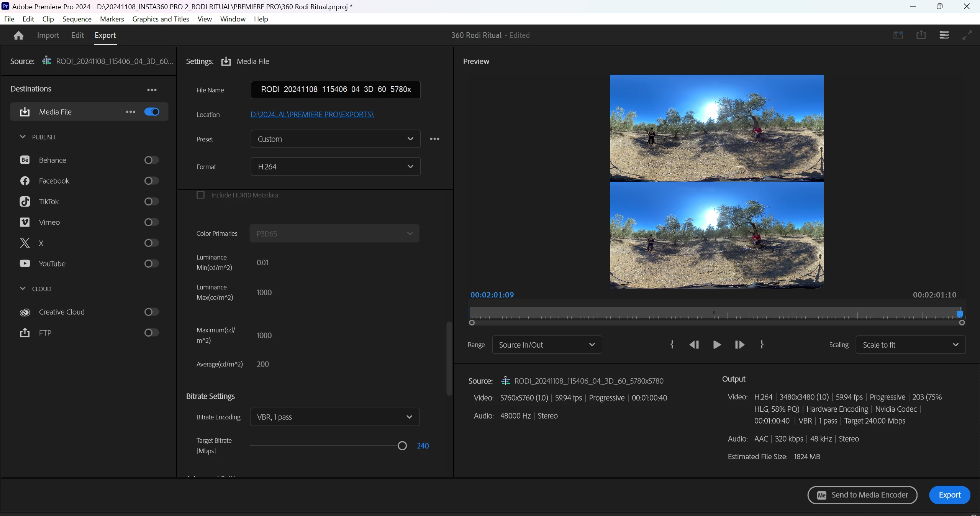The image size is (980, 516).
Task: Switch to the Import tab
Action: 48,35
